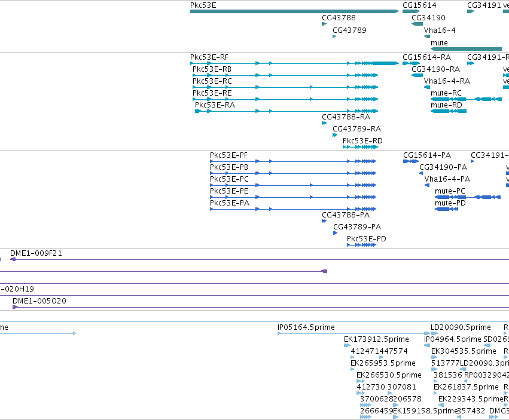
Task: Select the IP04964.5prime EST label
Action: click(x=453, y=339)
